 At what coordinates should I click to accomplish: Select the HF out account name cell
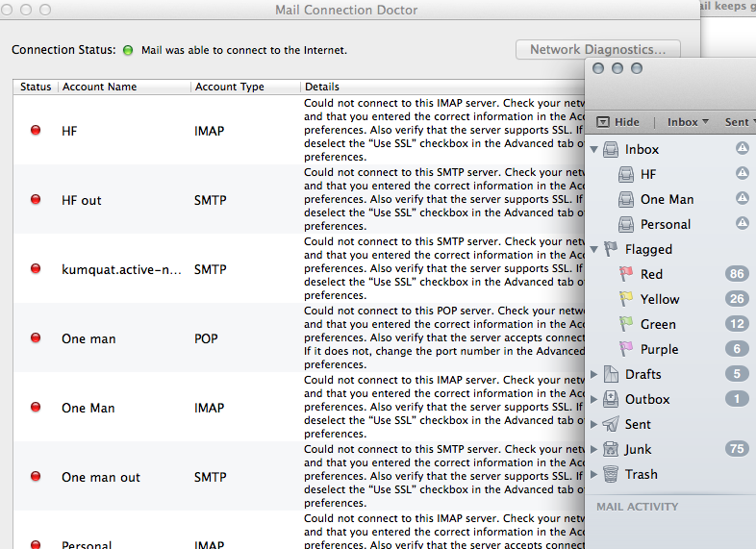click(82, 201)
